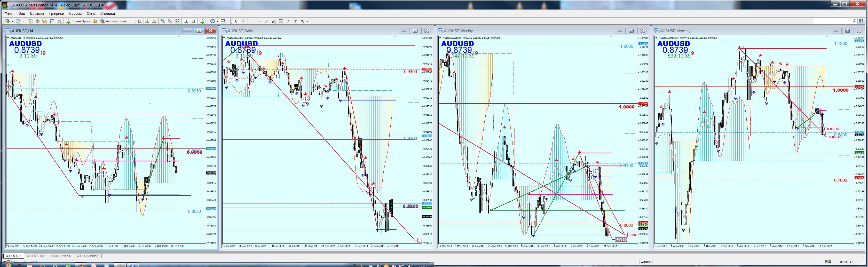Viewport: 868px width, 267px height.
Task: Open a new chart window icon
Action: click(x=7, y=21)
